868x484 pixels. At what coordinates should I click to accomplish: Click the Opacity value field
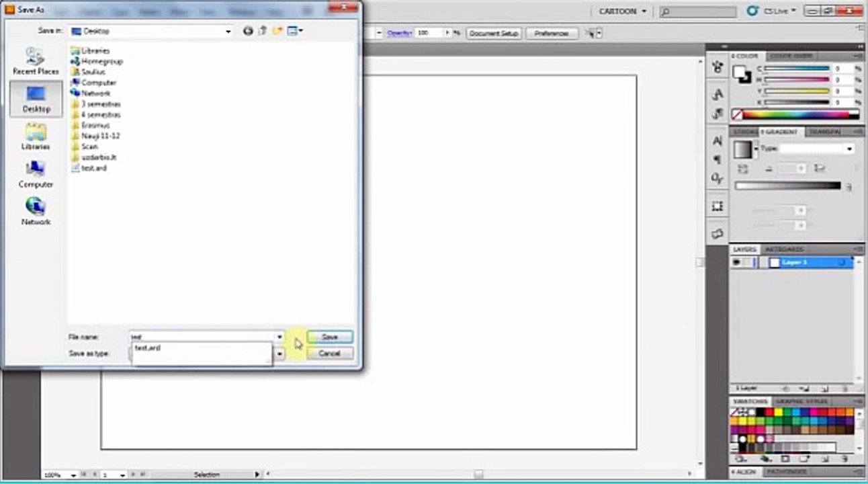(429, 33)
